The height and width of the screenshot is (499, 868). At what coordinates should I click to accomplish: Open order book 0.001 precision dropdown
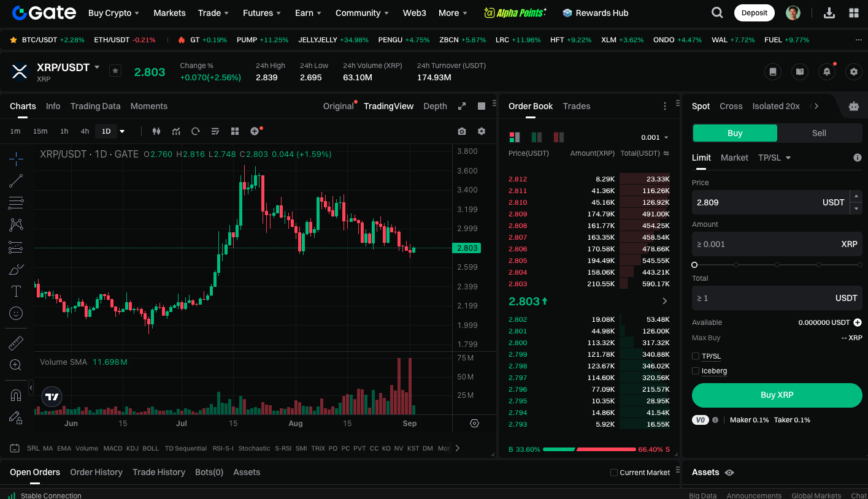[x=655, y=137]
